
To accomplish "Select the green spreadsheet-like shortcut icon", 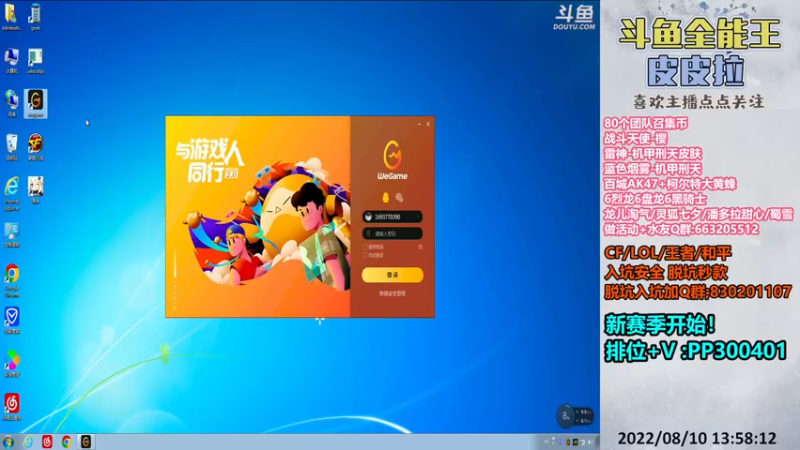I will tap(35, 61).
